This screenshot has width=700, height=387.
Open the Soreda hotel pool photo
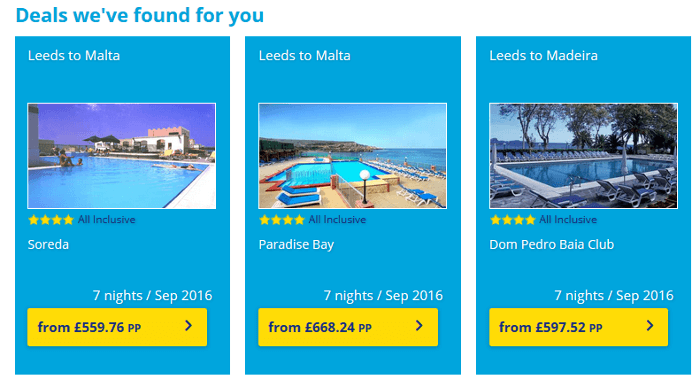click(x=121, y=156)
